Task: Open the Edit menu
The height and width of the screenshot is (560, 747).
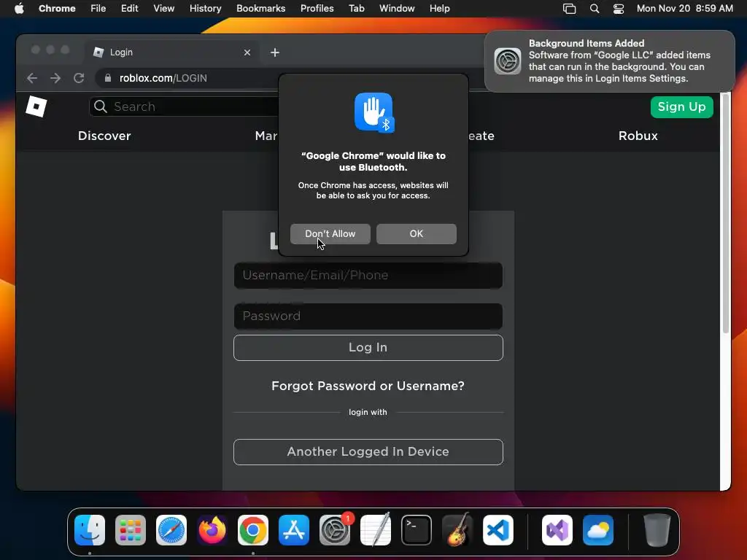Action: (130, 9)
